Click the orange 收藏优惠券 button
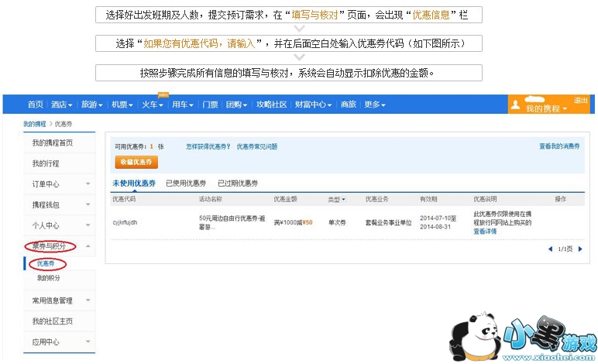 (136, 162)
